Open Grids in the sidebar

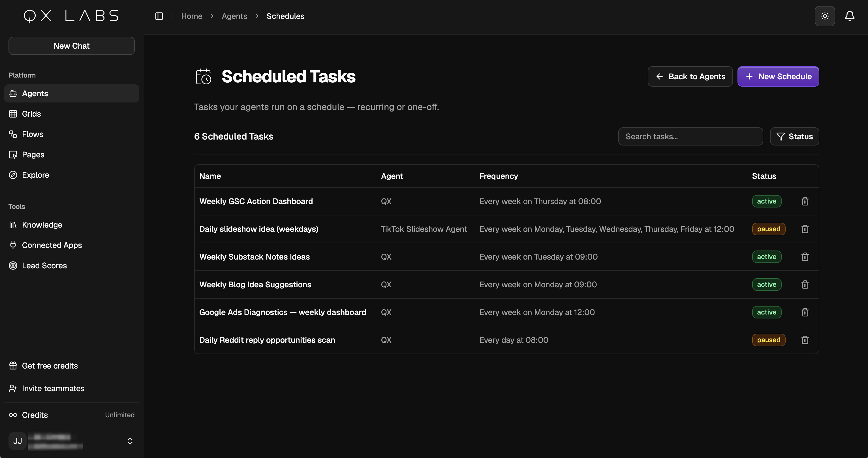(71, 114)
